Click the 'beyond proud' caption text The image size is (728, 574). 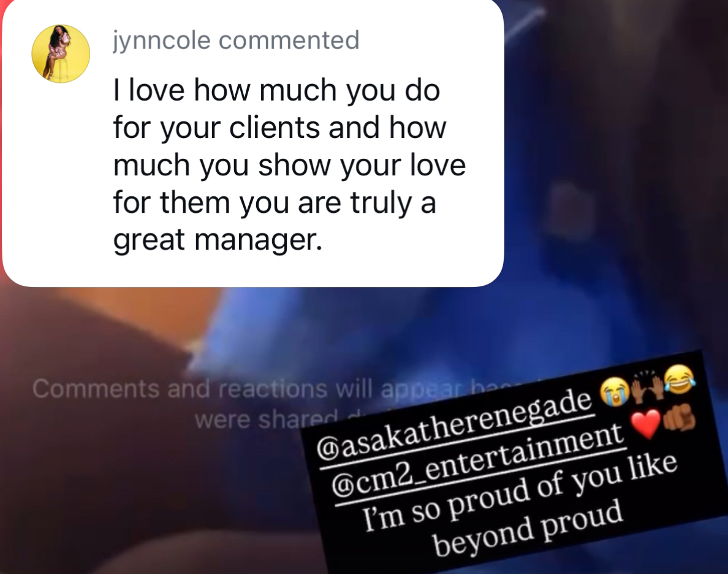click(528, 530)
